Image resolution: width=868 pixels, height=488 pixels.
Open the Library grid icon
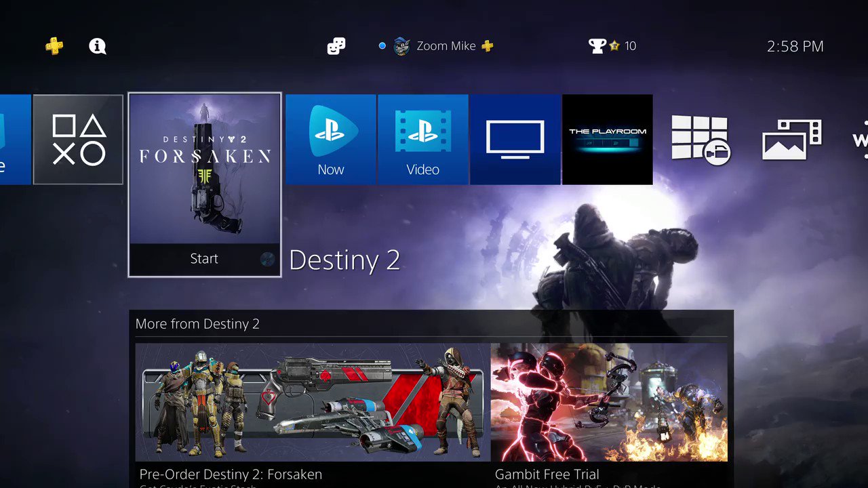[x=700, y=140]
